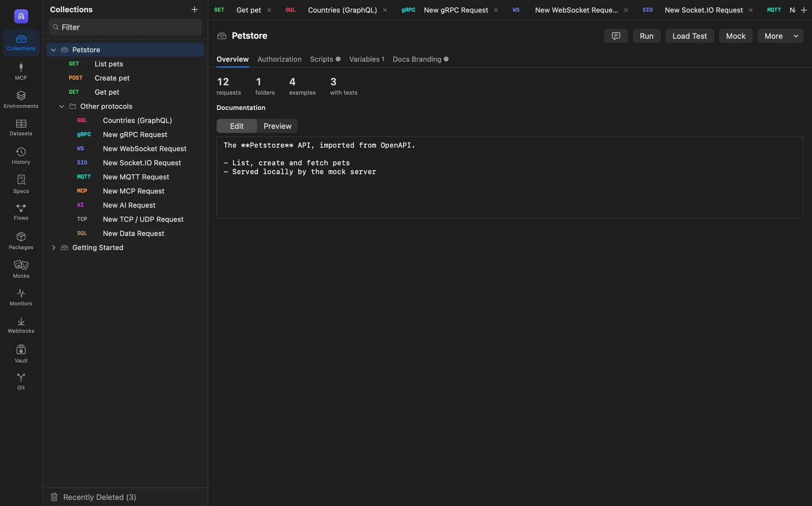The image size is (812, 506).
Task: Open the Mocks sidebar section
Action: pos(21,269)
